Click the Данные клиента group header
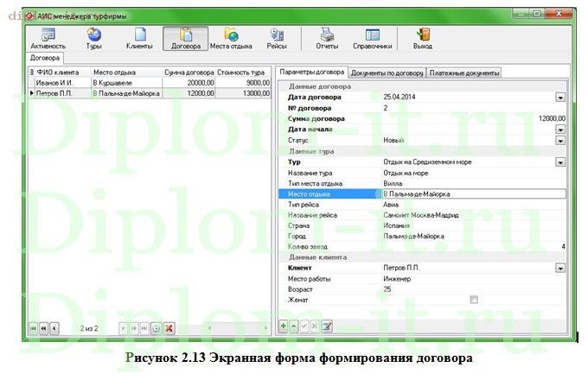Viewport: 588px width, 380px height. coord(422,257)
